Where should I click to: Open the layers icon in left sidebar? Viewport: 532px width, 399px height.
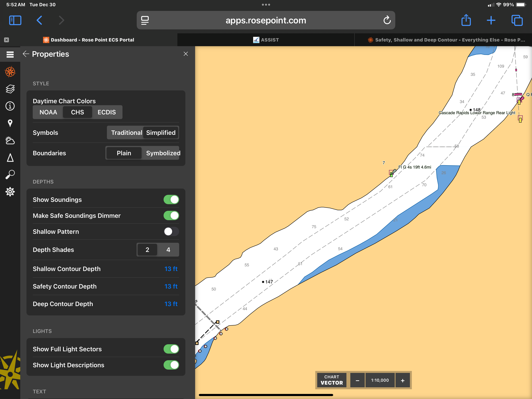point(10,89)
